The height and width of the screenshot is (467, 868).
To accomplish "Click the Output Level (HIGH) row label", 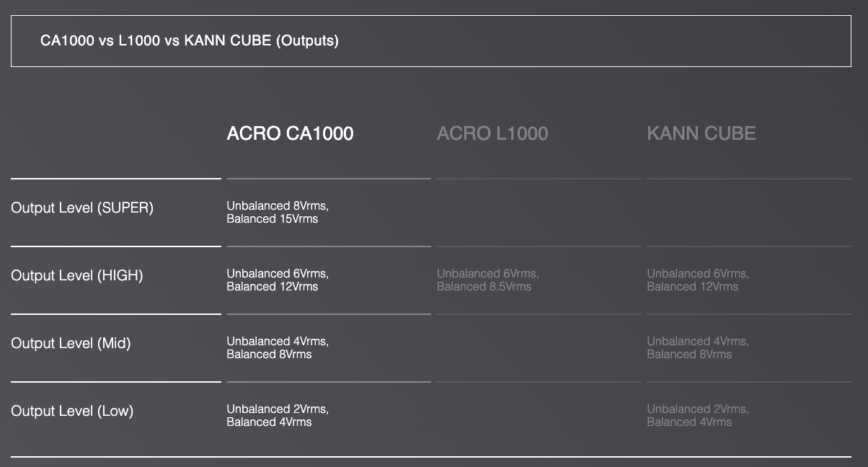I will pyautogui.click(x=77, y=276).
